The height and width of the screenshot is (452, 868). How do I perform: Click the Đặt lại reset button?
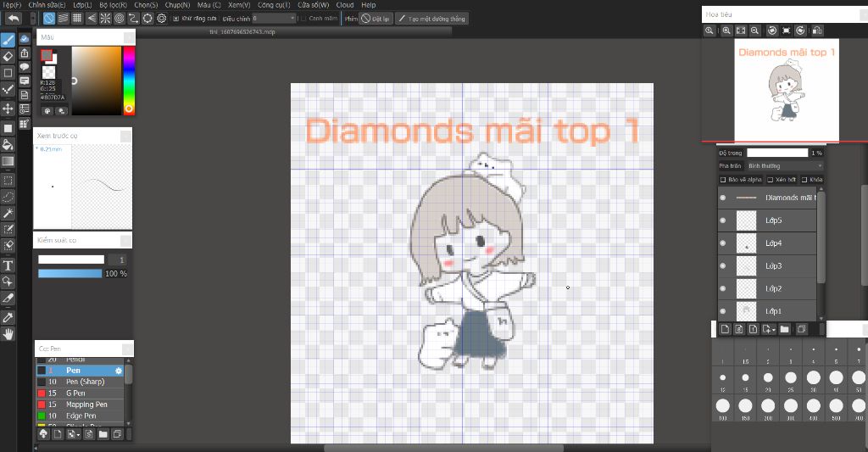coord(376,19)
